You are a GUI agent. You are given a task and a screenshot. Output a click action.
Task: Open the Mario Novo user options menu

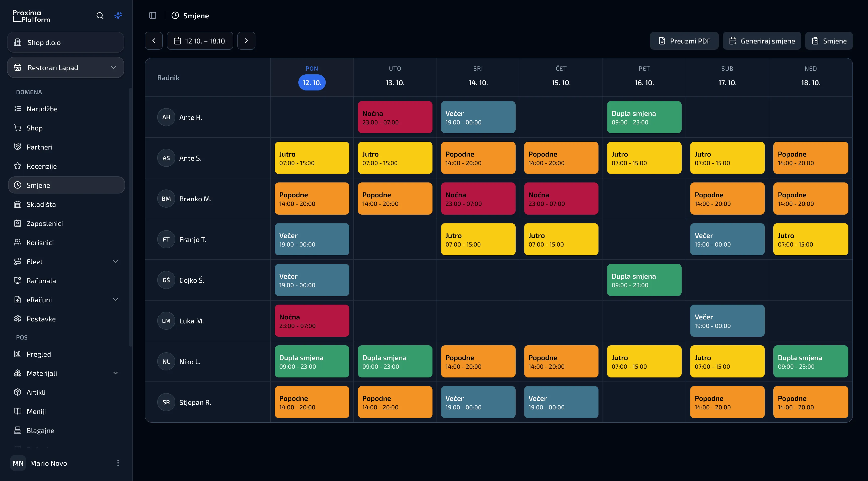click(x=118, y=463)
